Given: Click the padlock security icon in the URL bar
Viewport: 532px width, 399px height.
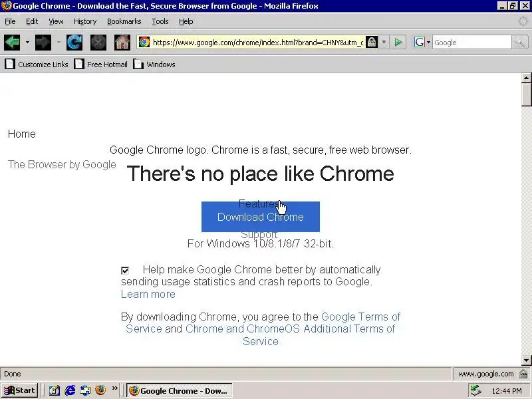Looking at the screenshot, I should (x=372, y=43).
